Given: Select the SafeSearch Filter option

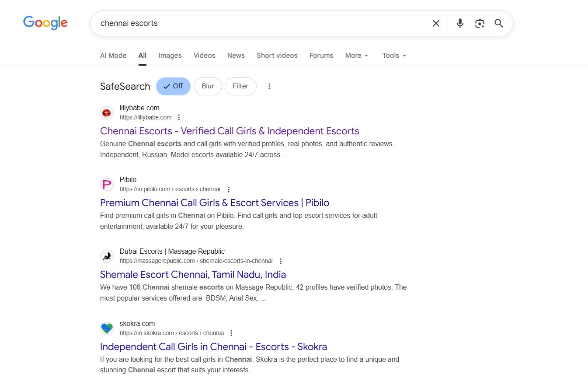Looking at the screenshot, I should pos(240,86).
